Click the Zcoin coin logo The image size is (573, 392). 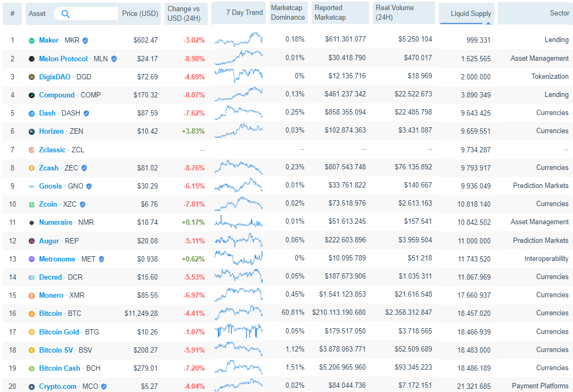point(32,205)
